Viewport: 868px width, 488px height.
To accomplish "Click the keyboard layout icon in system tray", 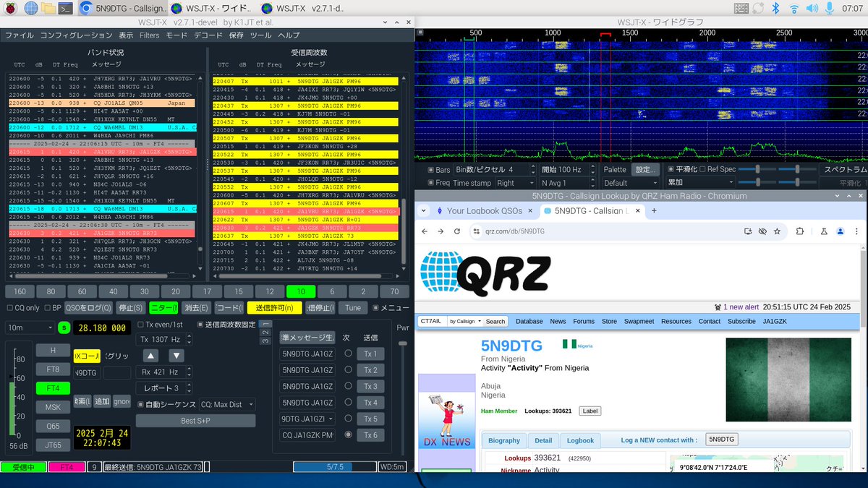I will tap(741, 9).
